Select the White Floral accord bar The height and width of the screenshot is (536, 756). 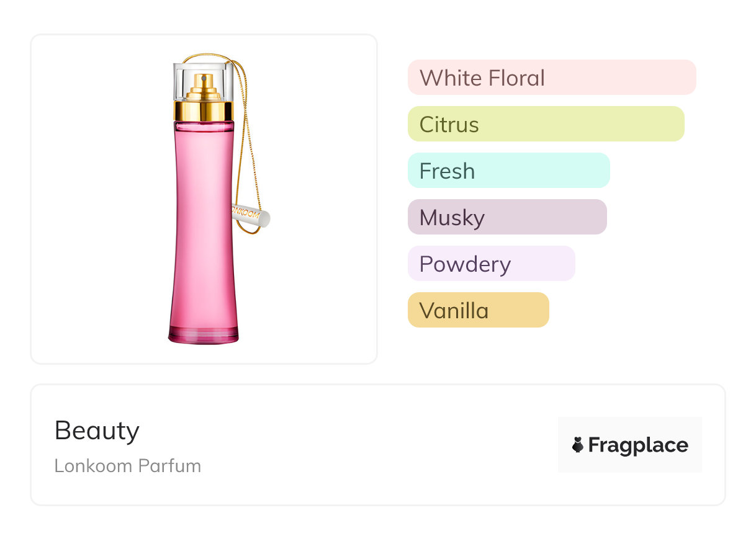tap(551, 78)
